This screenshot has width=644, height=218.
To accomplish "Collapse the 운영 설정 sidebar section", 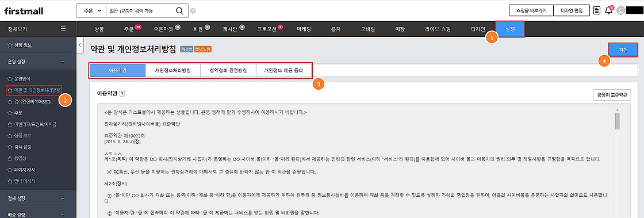I will pyautogui.click(x=63, y=62).
